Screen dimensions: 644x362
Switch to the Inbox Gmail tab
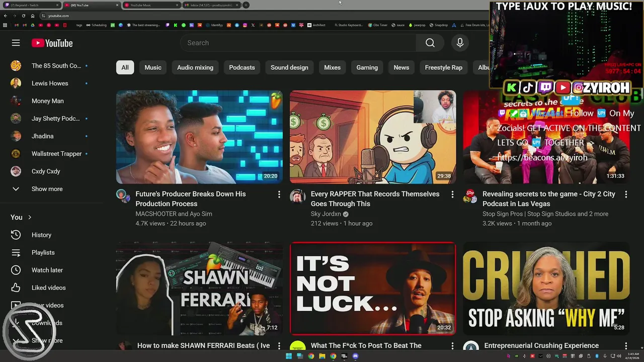pyautogui.click(x=211, y=5)
